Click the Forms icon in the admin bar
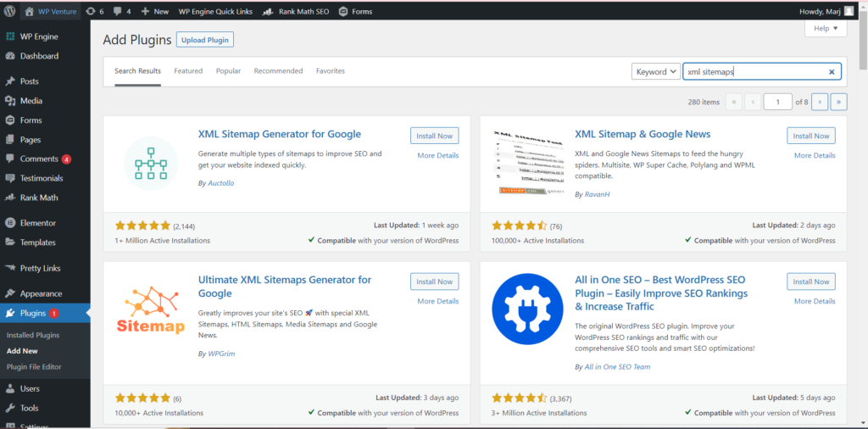This screenshot has height=429, width=868. (343, 11)
